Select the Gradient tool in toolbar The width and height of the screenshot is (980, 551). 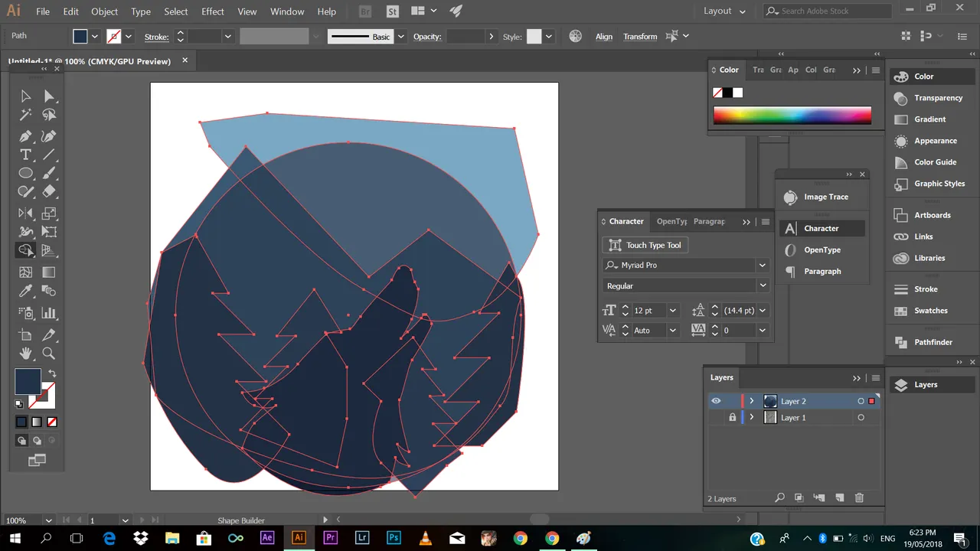[x=49, y=272]
